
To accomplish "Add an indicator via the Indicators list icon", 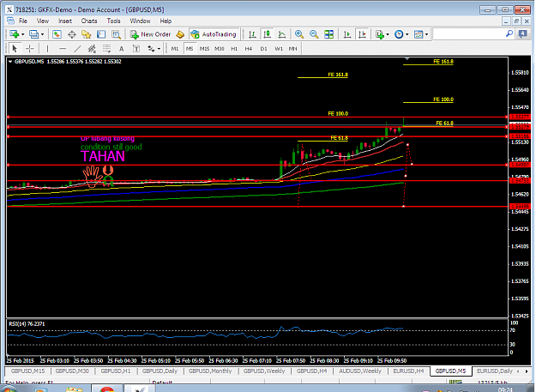I will click(x=379, y=34).
